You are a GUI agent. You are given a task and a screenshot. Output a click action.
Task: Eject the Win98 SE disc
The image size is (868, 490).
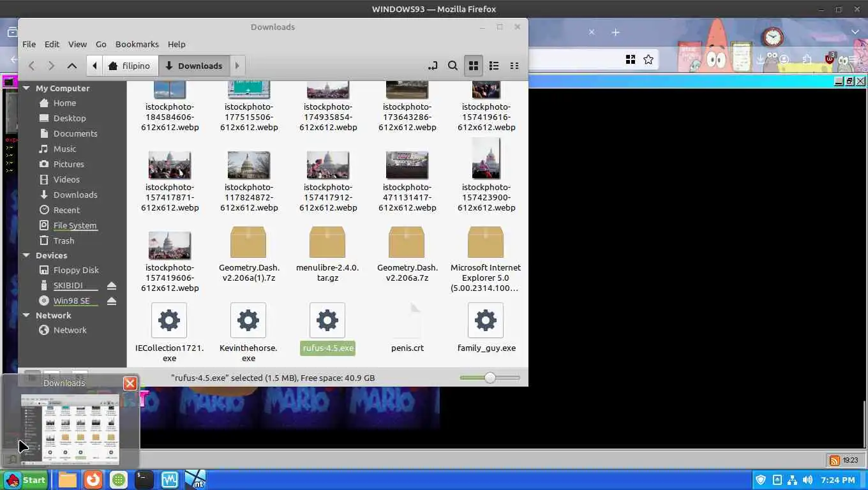point(112,301)
